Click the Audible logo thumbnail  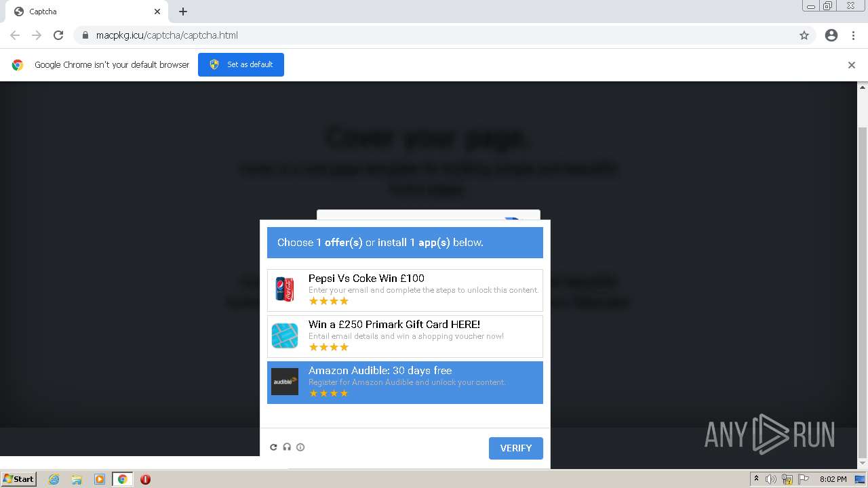tap(285, 382)
